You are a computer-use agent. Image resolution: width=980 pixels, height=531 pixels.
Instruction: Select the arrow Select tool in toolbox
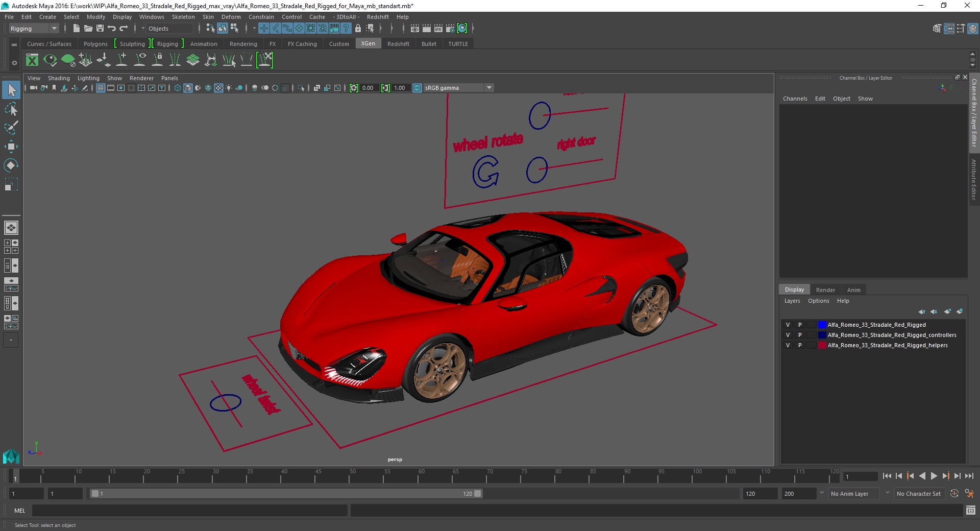coord(11,90)
